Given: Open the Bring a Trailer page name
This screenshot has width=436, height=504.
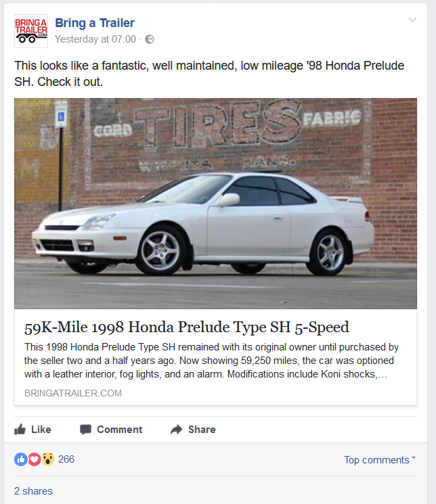Looking at the screenshot, I should [95, 23].
